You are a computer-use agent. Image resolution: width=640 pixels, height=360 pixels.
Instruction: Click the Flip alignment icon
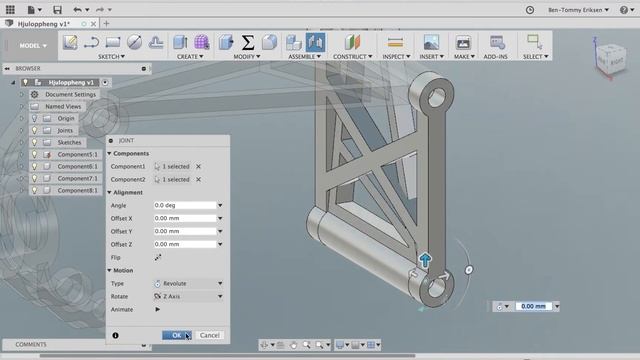pos(158,257)
